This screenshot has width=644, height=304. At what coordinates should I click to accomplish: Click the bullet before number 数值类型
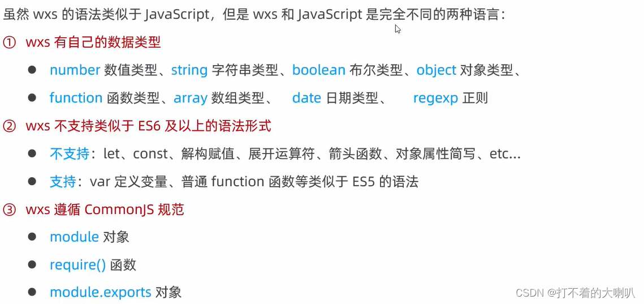tap(32, 70)
